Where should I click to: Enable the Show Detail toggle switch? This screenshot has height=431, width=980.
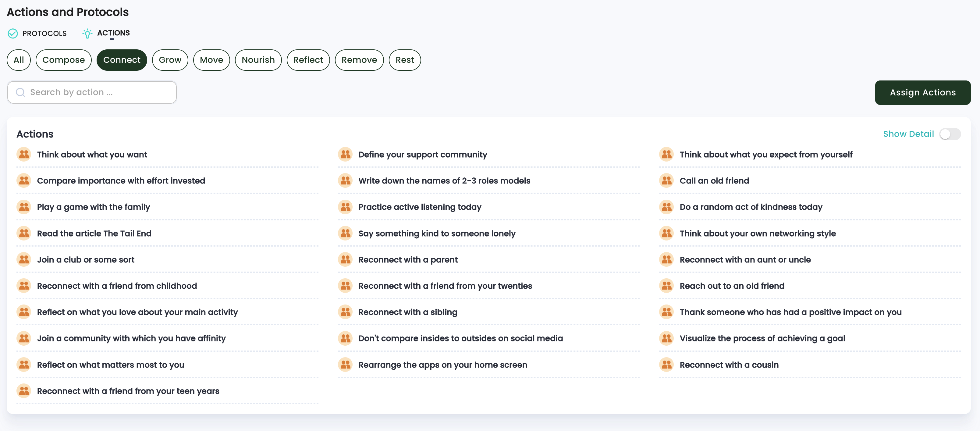950,134
